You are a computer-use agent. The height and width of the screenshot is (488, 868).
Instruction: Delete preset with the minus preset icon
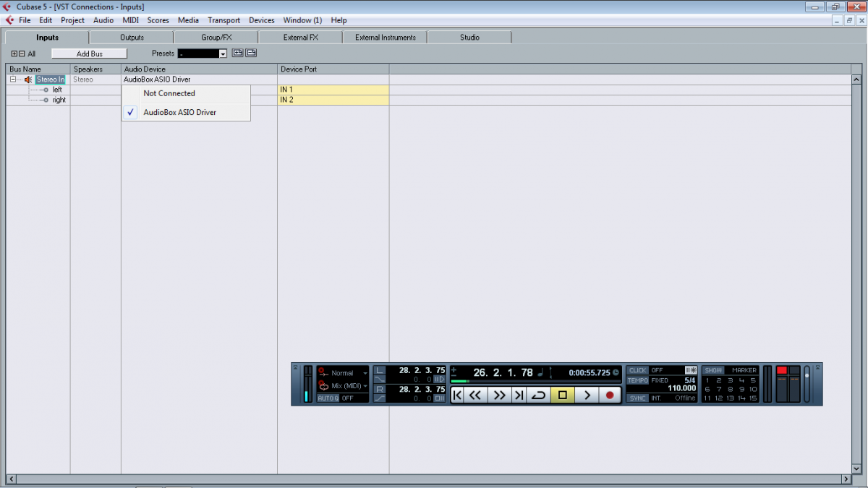pyautogui.click(x=251, y=53)
